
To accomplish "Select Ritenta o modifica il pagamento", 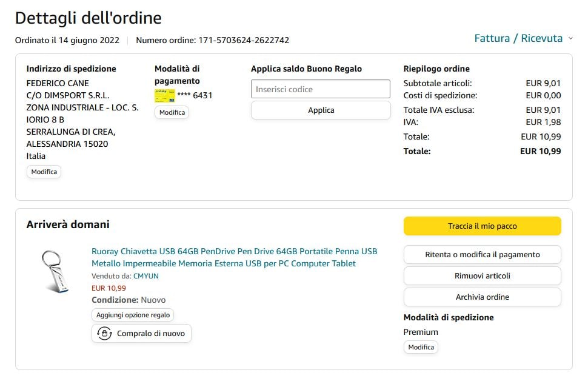I will [x=482, y=255].
